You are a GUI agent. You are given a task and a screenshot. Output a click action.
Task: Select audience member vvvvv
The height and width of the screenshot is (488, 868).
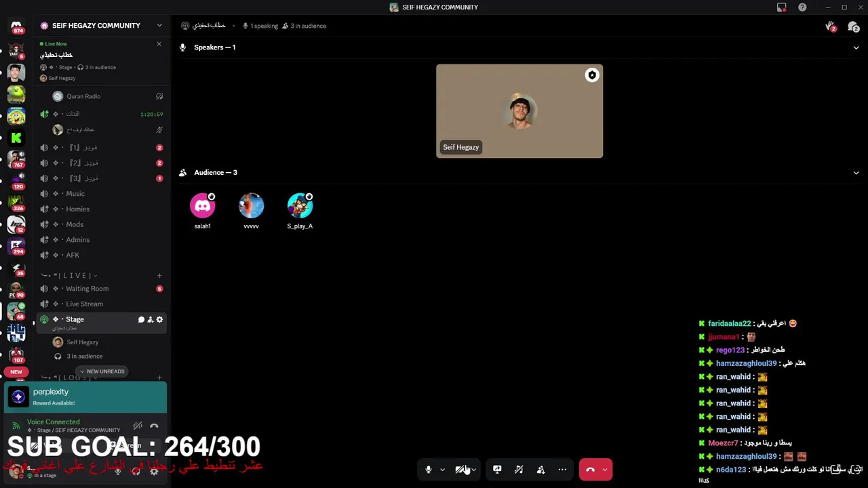point(251,211)
